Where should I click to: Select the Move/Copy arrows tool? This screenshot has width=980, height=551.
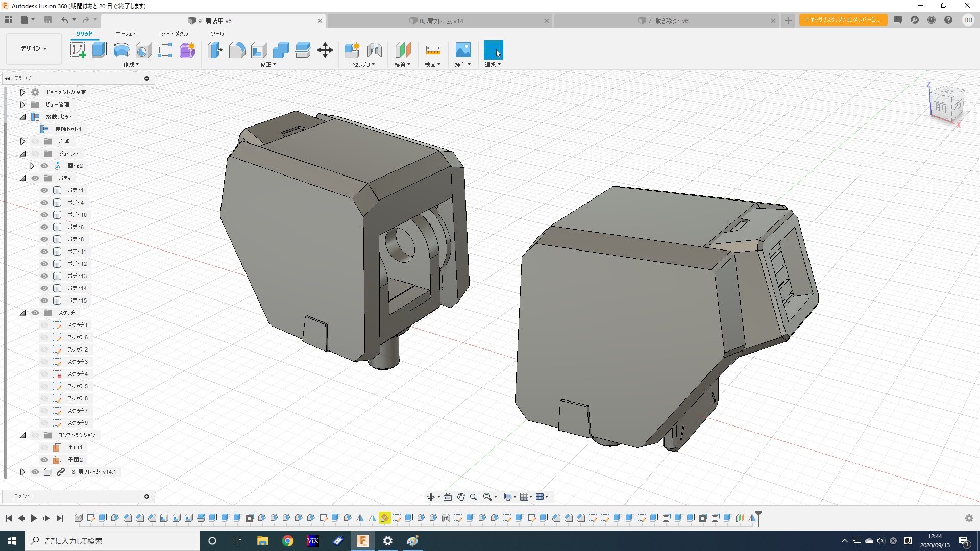pyautogui.click(x=325, y=50)
